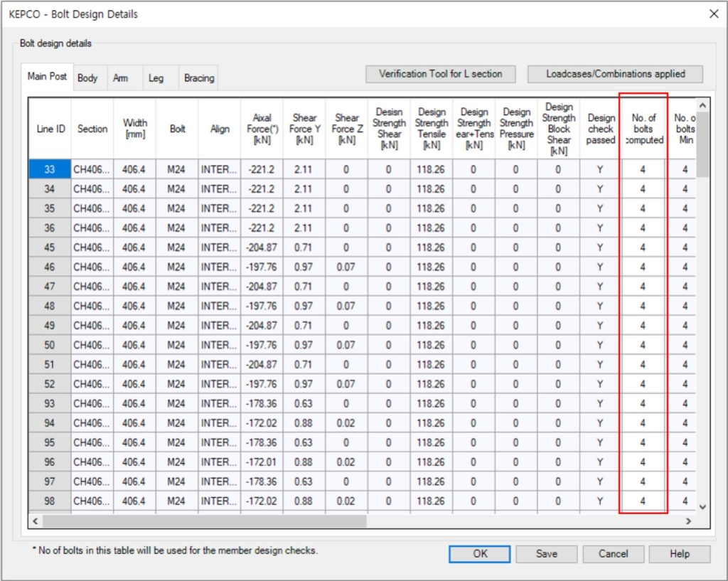This screenshot has width=728, height=581.
Task: Open the Help button
Action: [679, 554]
